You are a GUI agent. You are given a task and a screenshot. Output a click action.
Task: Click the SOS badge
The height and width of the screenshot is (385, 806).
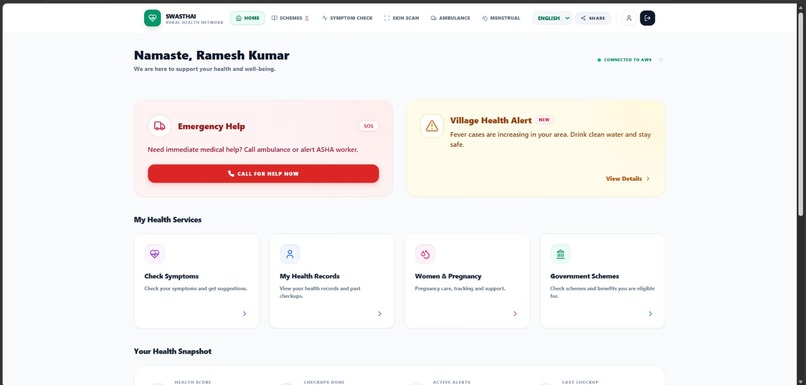(369, 126)
